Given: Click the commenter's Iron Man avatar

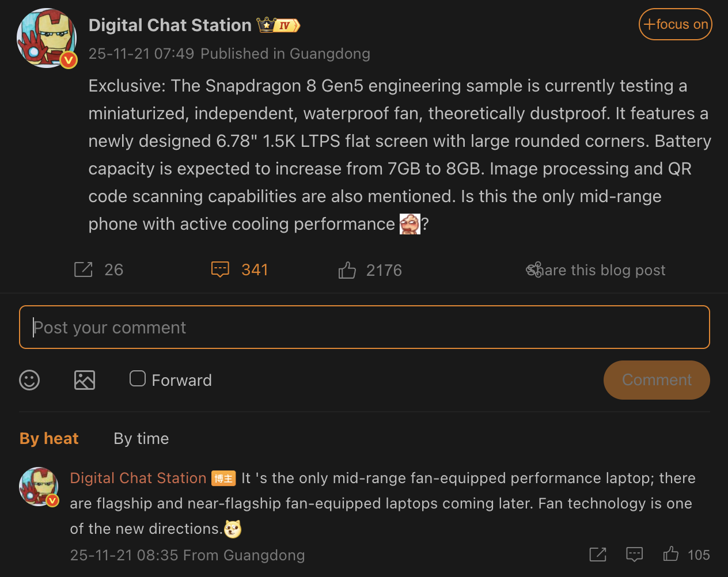Looking at the screenshot, I should [x=39, y=487].
